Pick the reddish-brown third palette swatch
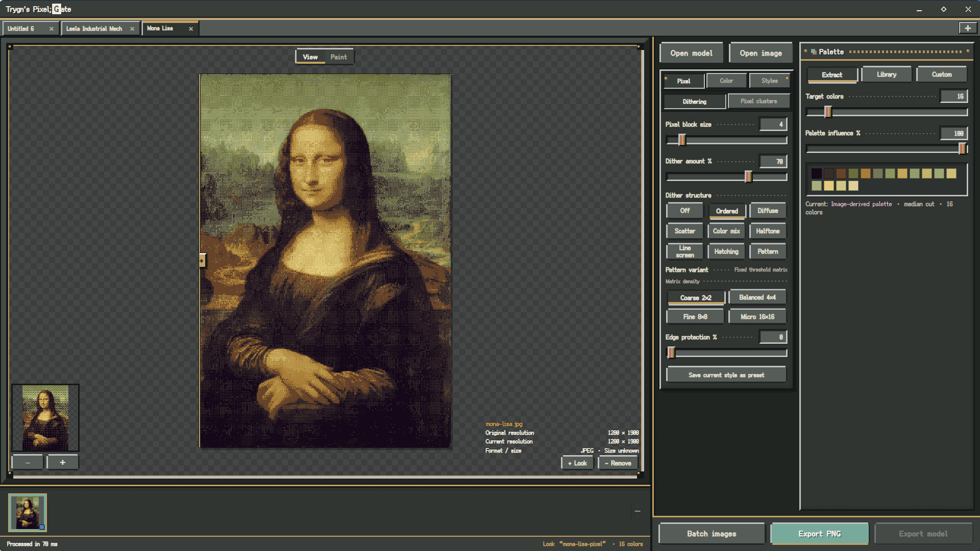The image size is (980, 551). [x=841, y=173]
